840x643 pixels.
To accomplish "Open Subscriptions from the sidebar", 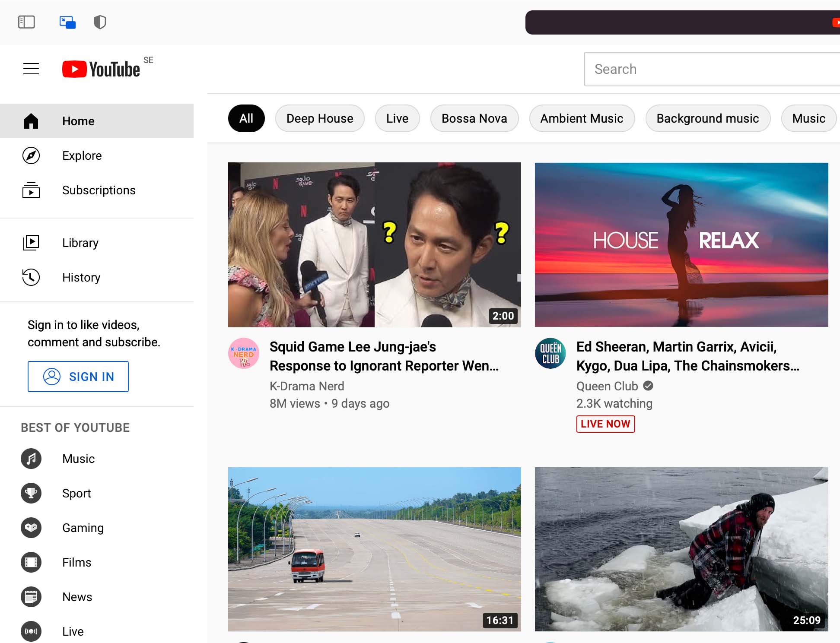I will tap(99, 190).
